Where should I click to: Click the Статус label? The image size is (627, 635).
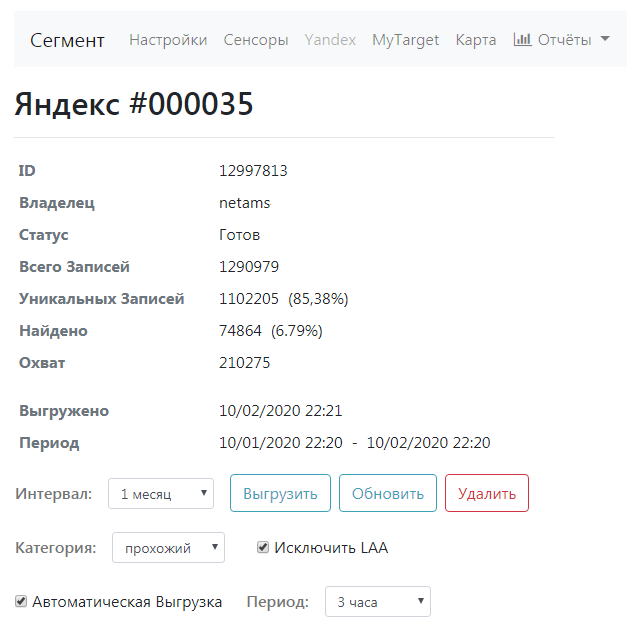[x=44, y=234]
